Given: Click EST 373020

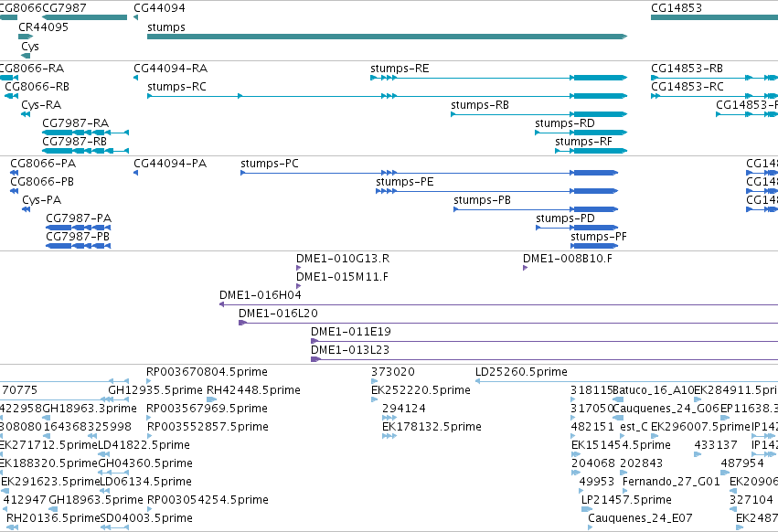Looking at the screenshot, I should point(374,381).
